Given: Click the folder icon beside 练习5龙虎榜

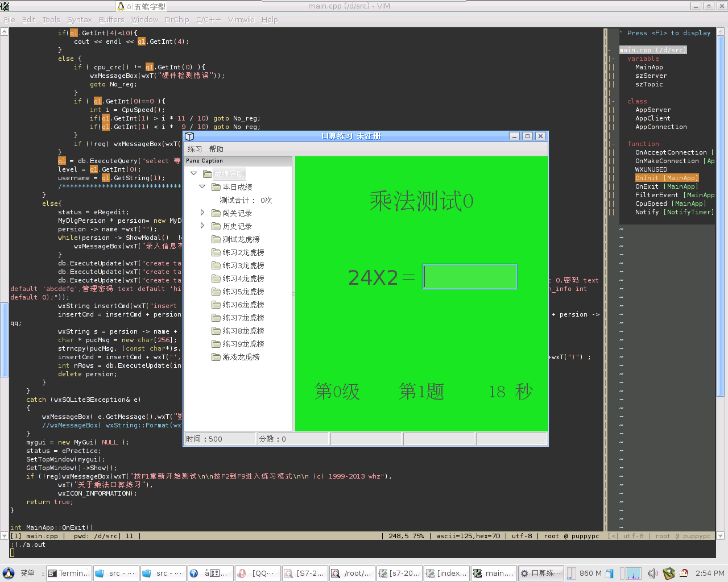Looking at the screenshot, I should (x=216, y=292).
